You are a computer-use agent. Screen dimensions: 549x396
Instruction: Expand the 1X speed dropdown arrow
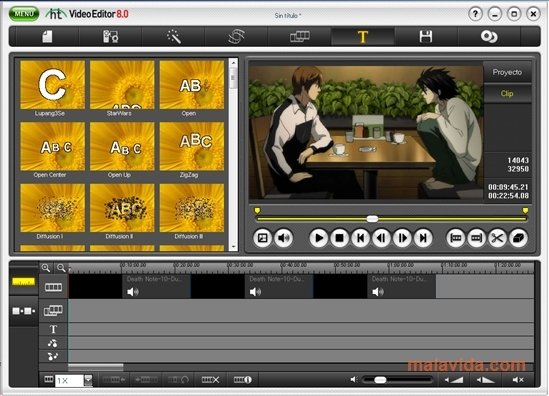coord(88,380)
